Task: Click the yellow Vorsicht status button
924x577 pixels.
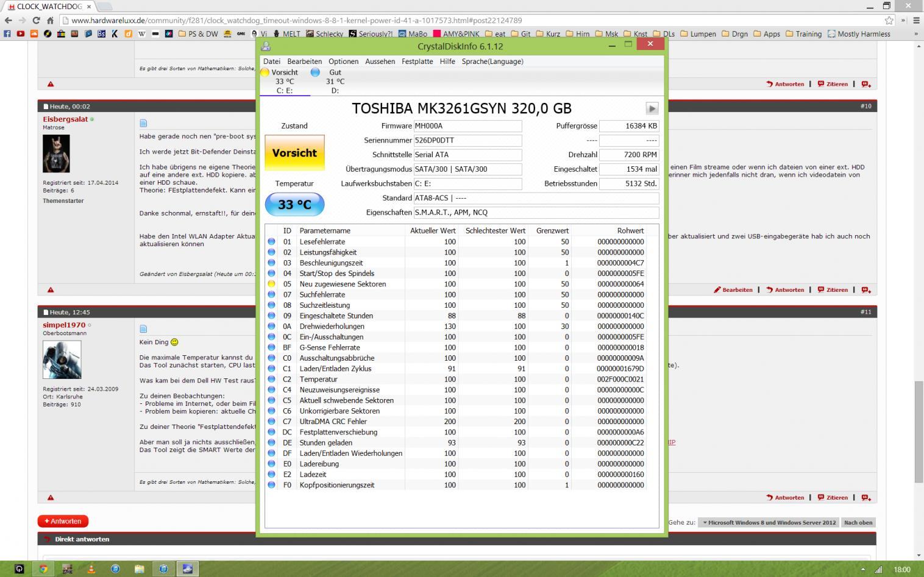Action: [x=294, y=153]
